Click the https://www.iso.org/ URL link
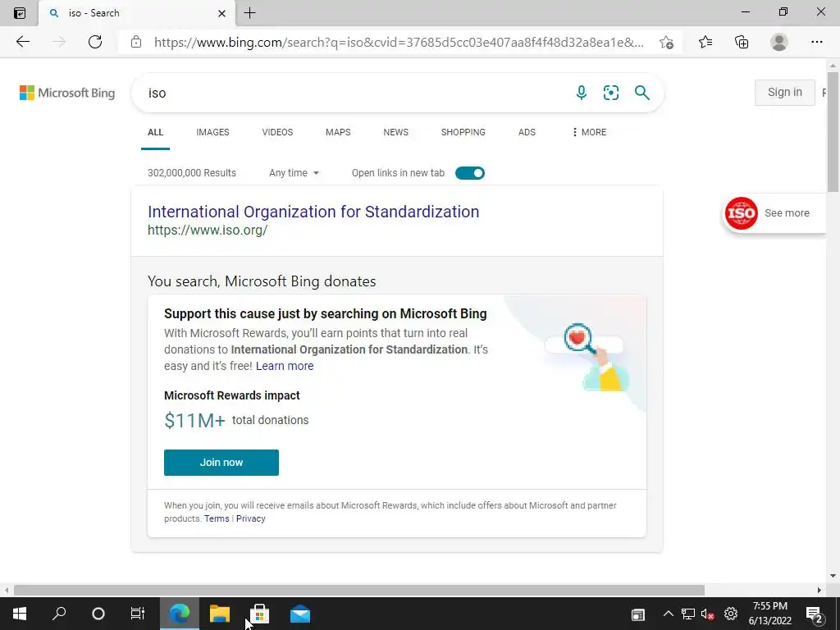The height and width of the screenshot is (630, 840). point(208,231)
